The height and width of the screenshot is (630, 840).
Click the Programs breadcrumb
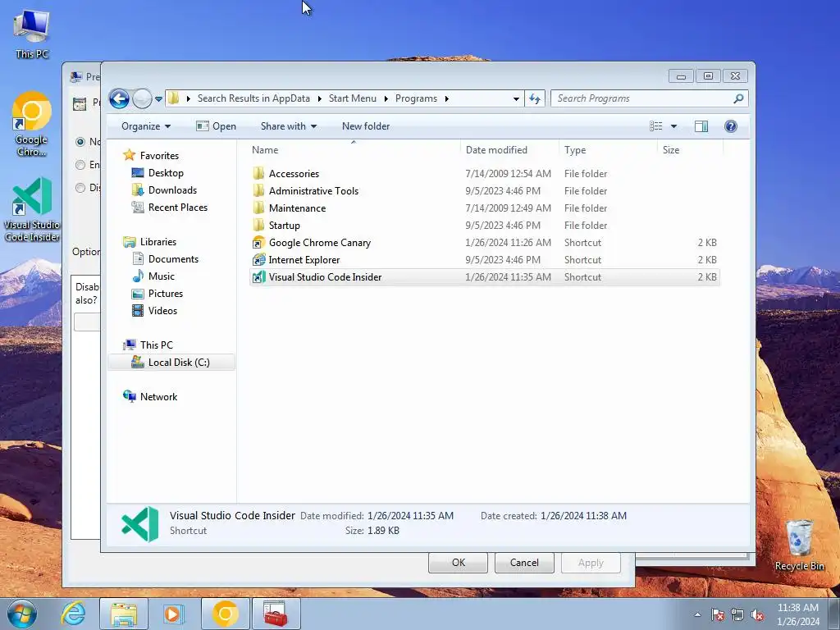click(x=416, y=98)
